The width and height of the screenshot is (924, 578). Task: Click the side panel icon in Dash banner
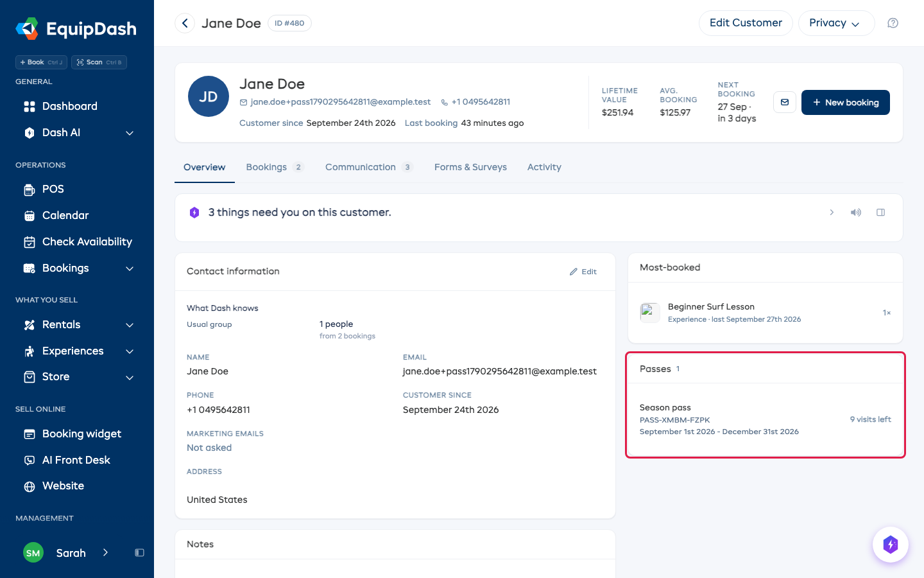881,213
